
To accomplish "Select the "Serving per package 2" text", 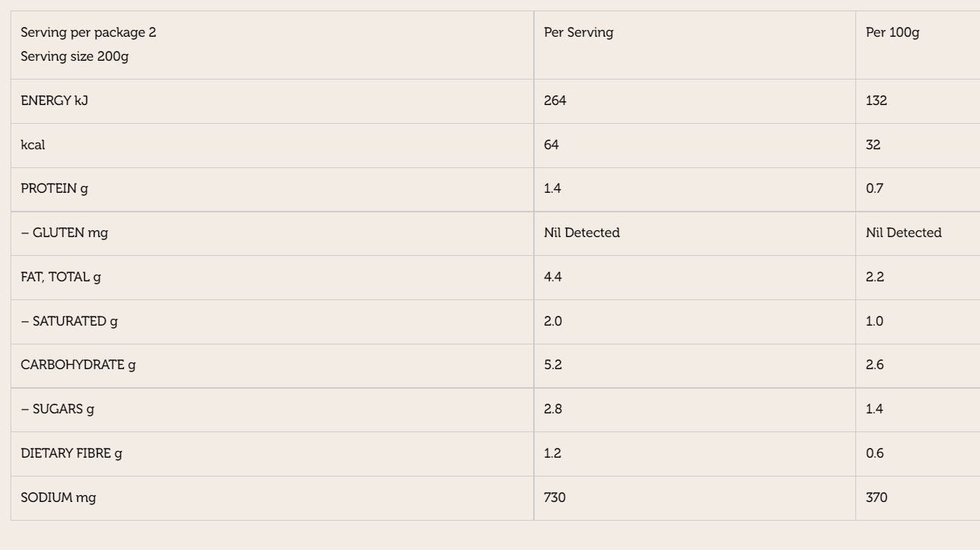I will tap(89, 33).
